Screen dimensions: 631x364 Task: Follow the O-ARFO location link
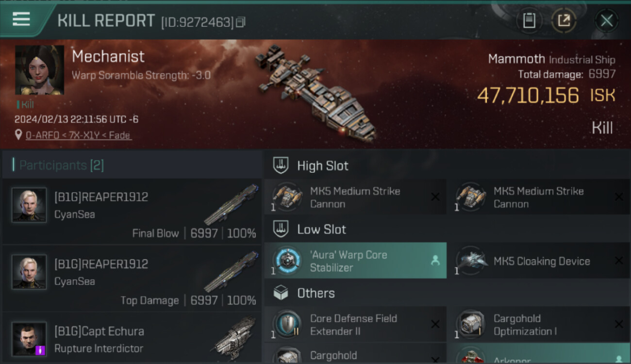click(78, 135)
